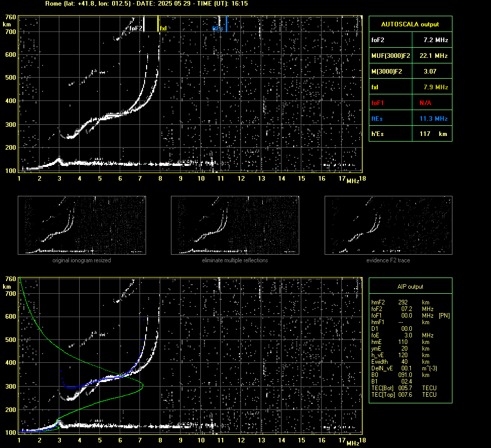The image size is (491, 448).
Task: Click the ionogram header title text
Action: 147,4
